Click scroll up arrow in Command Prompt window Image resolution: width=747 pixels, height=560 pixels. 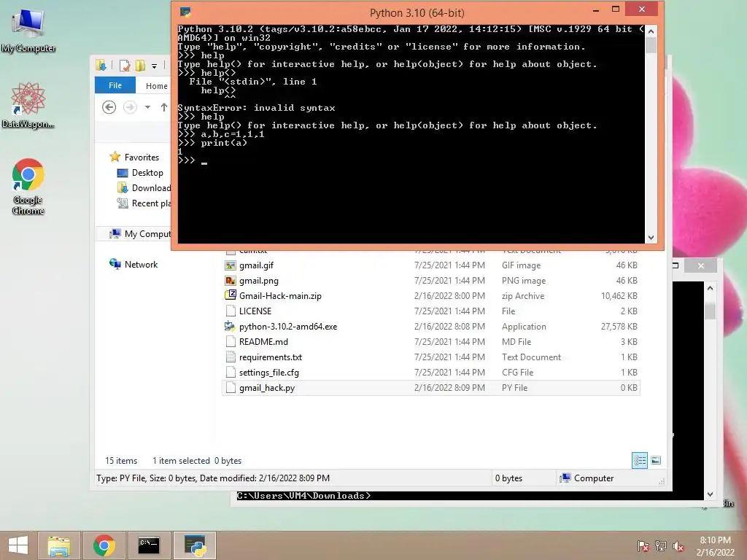coord(710,287)
